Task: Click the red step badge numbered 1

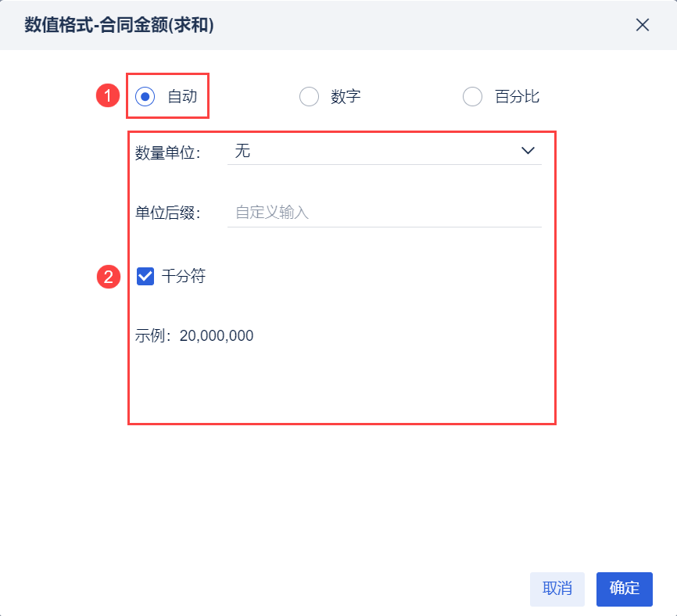Action: coord(107,96)
